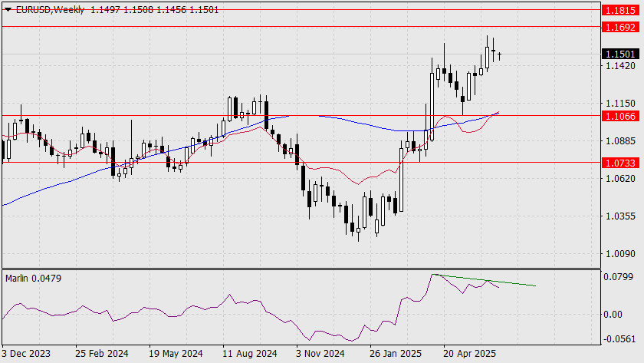The image size is (644, 363).
Task: Click the 1.1420 price scale value
Action: 620,66
